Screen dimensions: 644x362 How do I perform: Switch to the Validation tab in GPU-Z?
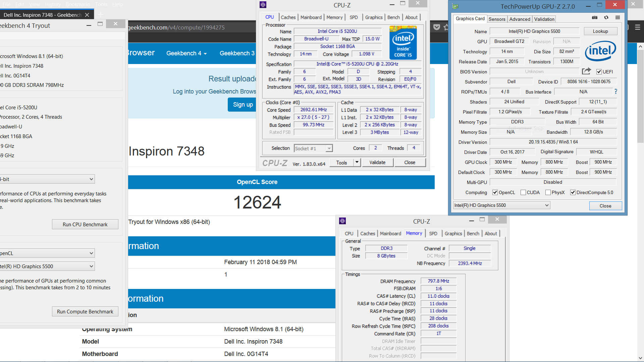pos(544,19)
